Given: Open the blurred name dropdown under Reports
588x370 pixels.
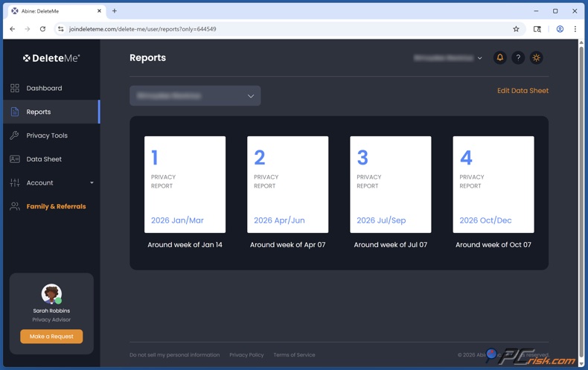Looking at the screenshot, I should click(x=195, y=95).
